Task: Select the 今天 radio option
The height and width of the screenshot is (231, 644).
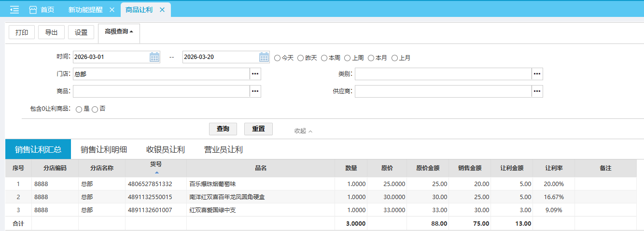Action: point(278,58)
